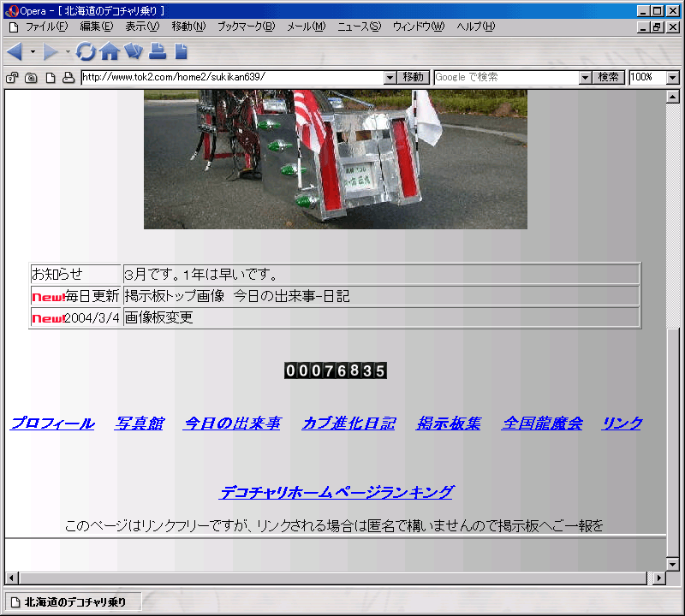This screenshot has height=616, width=685.
Task: Click the small print preview printer icon
Action: [x=68, y=78]
